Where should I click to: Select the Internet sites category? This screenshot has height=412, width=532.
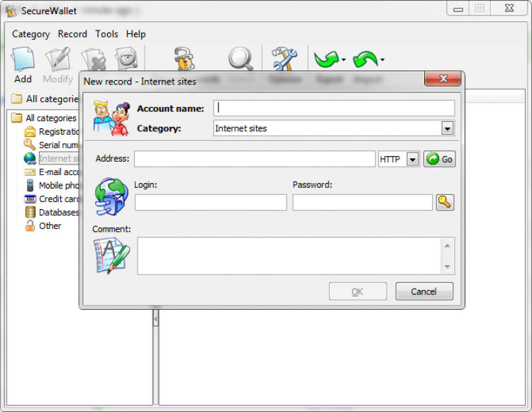pyautogui.click(x=59, y=159)
